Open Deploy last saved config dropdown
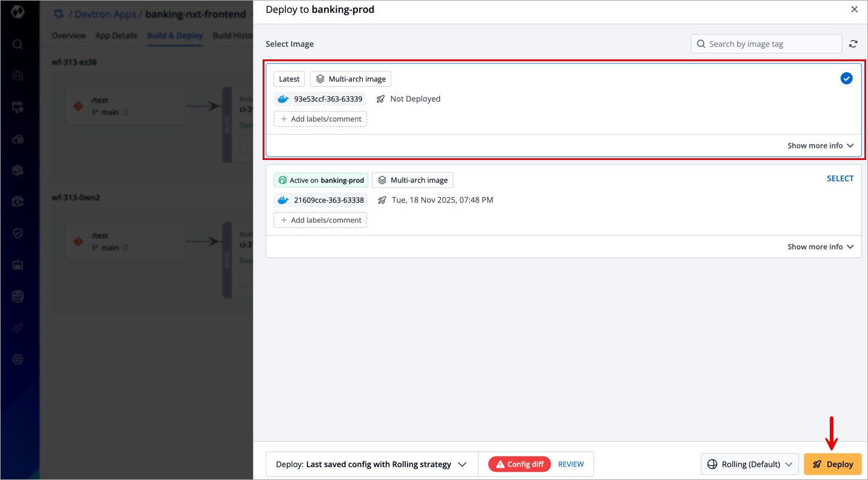This screenshot has height=480, width=868. (371, 464)
